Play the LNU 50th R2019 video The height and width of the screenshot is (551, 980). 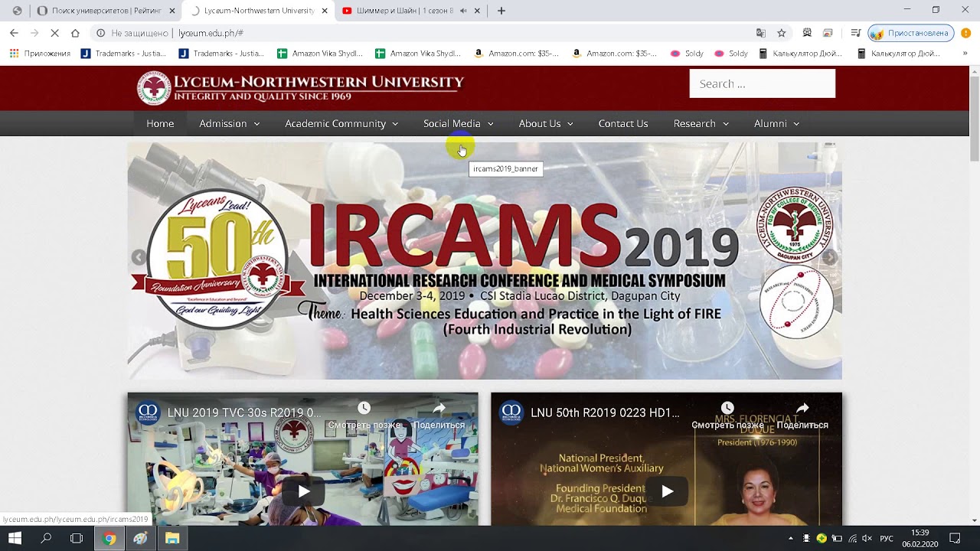click(667, 491)
